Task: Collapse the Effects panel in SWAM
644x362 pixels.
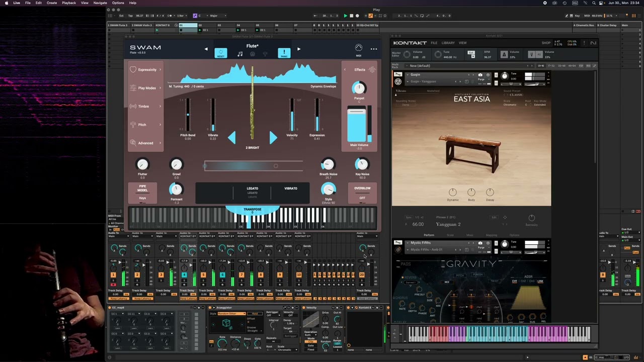Action: 345,70
